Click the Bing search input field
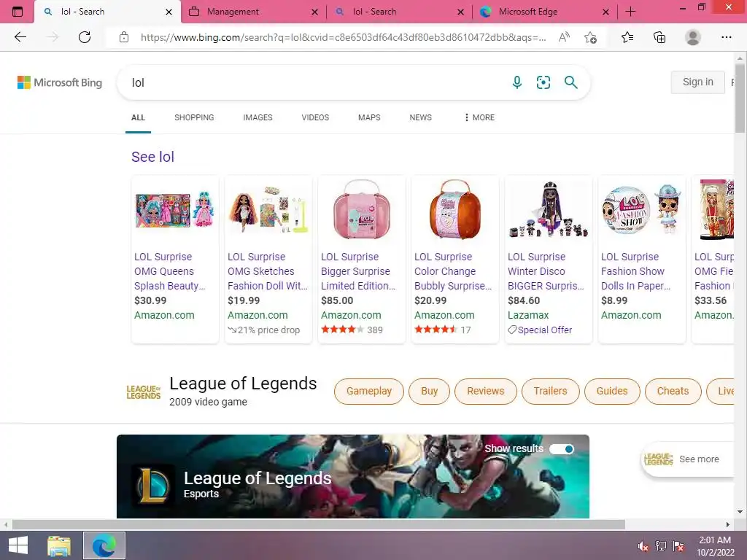 point(314,82)
